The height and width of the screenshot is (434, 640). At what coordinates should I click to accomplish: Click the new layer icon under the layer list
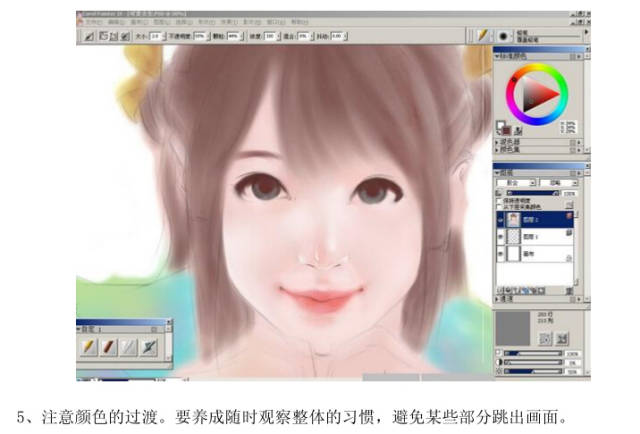click(x=514, y=290)
